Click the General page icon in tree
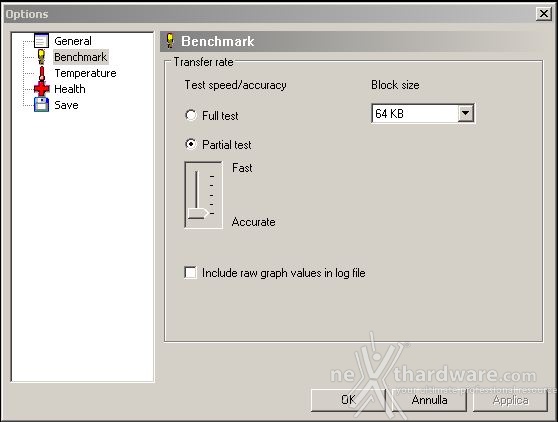The image size is (558, 422). [x=41, y=41]
